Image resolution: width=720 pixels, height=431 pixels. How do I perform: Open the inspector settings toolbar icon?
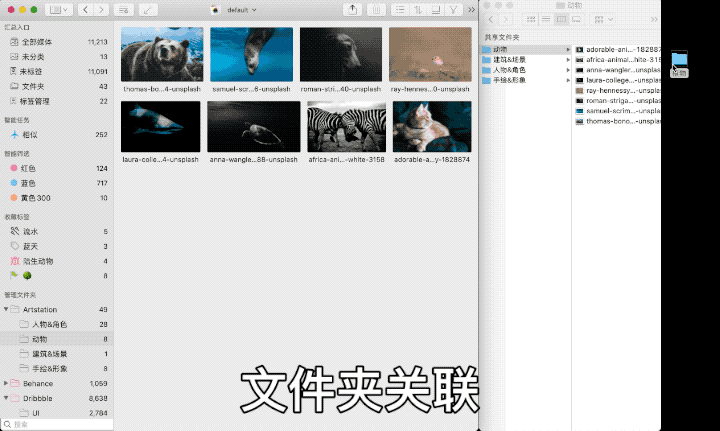124,10
